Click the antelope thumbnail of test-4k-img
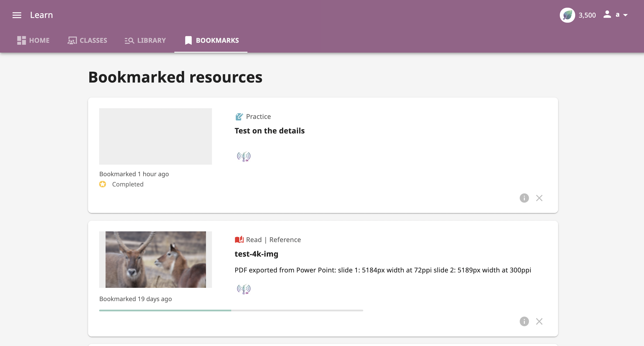 coord(156,259)
